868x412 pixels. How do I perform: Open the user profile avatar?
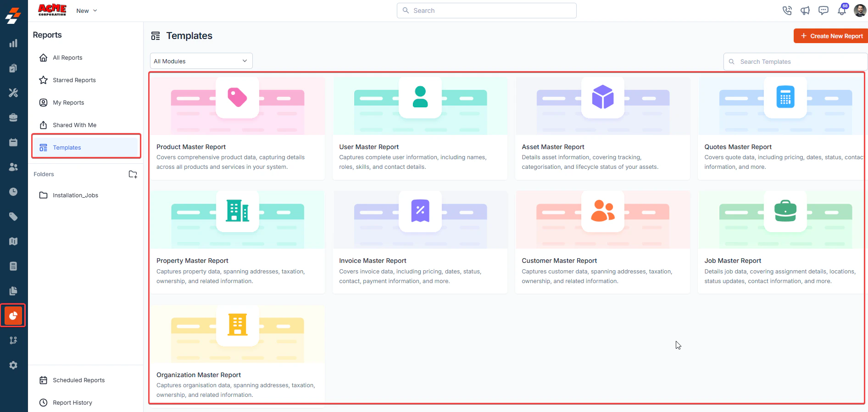tap(860, 10)
